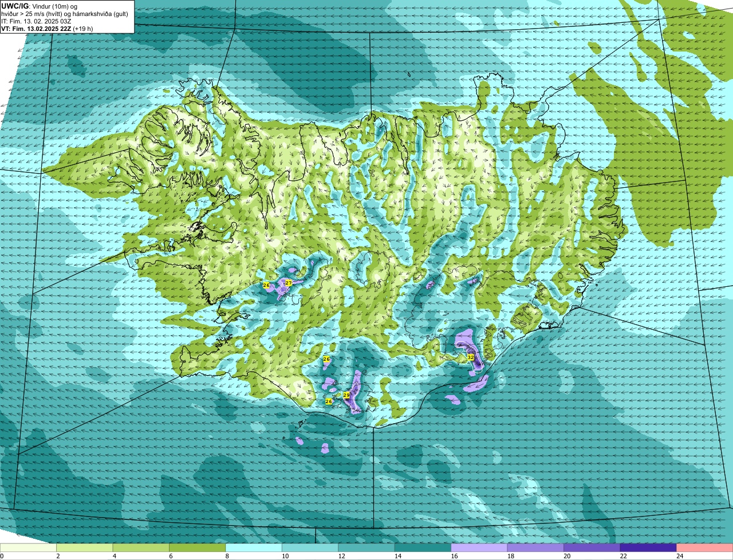Viewport: 733px width, 560px height.
Task: Click the valid time text "VT: Fim. 13.02.2025 22Z (+19 h)"
Action: [47, 28]
